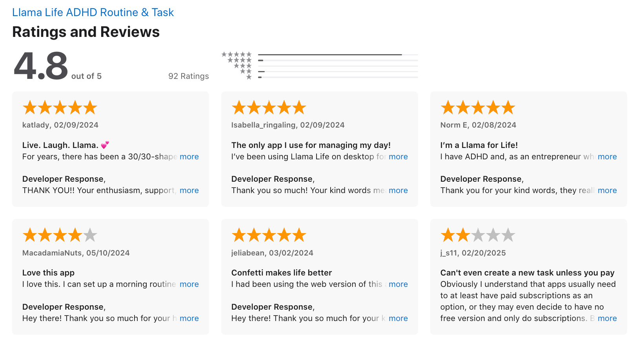Click the single-star row icon in ratings histogram

tap(249, 77)
